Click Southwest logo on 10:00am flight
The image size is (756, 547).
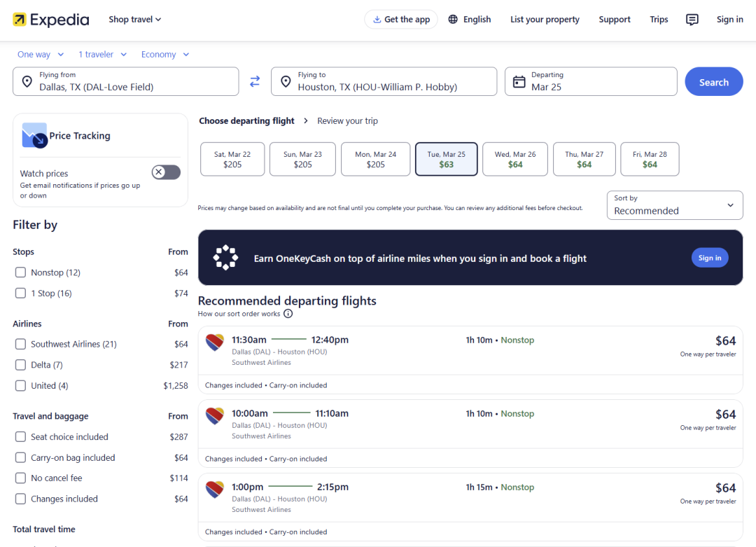215,415
